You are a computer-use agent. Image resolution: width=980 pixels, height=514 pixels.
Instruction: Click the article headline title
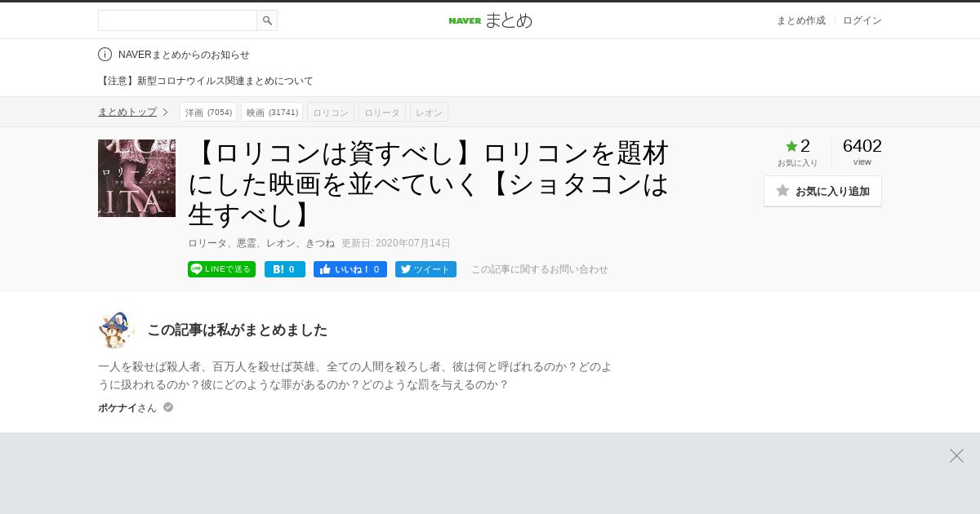(429, 183)
